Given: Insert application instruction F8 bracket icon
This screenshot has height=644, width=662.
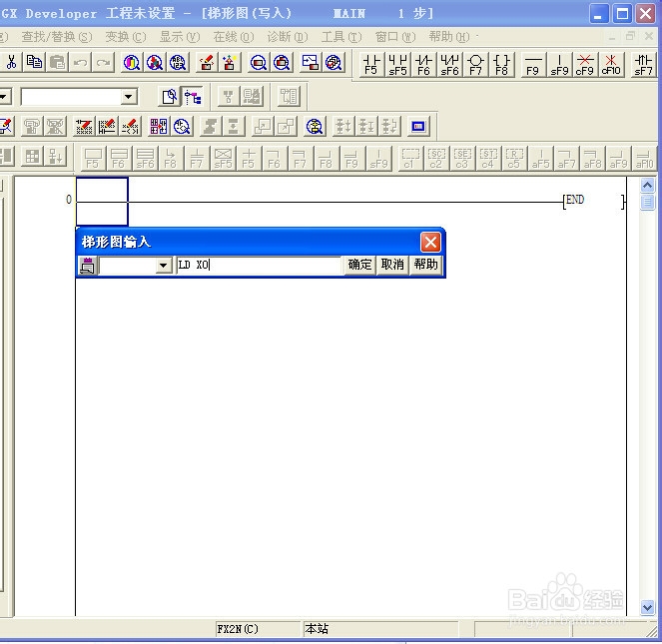Looking at the screenshot, I should coord(502,65).
